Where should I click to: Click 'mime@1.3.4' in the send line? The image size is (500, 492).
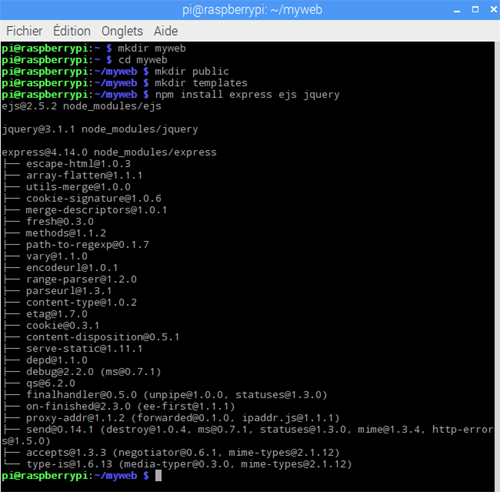point(389,430)
